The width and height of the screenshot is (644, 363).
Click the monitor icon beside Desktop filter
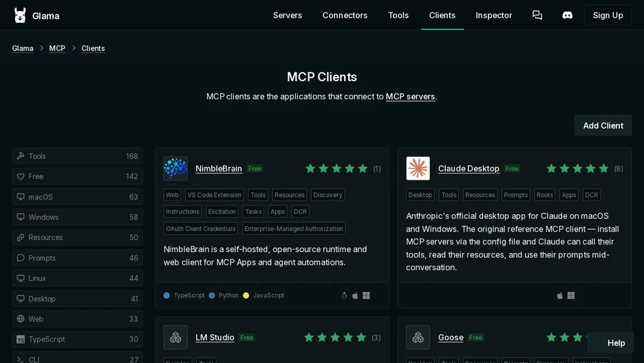point(21,298)
